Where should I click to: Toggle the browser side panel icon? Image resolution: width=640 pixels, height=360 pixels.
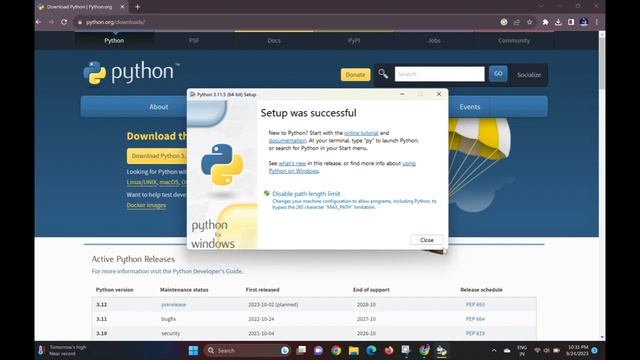point(571,22)
